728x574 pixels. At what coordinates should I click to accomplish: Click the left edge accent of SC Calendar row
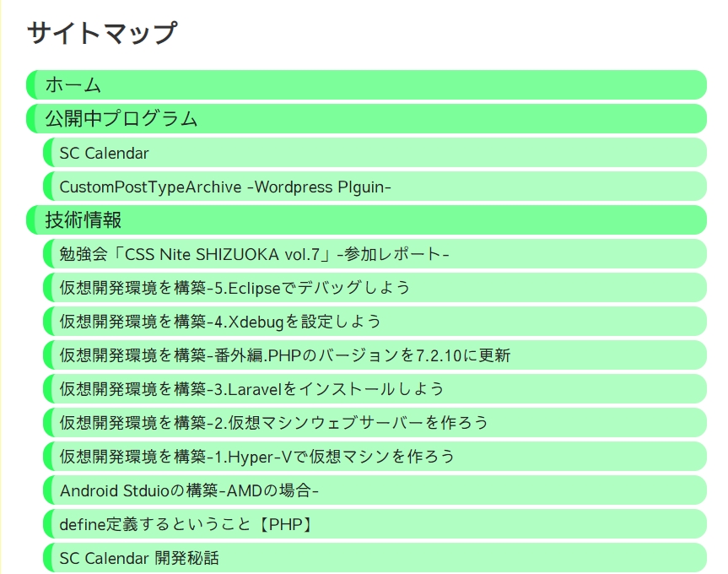47,153
